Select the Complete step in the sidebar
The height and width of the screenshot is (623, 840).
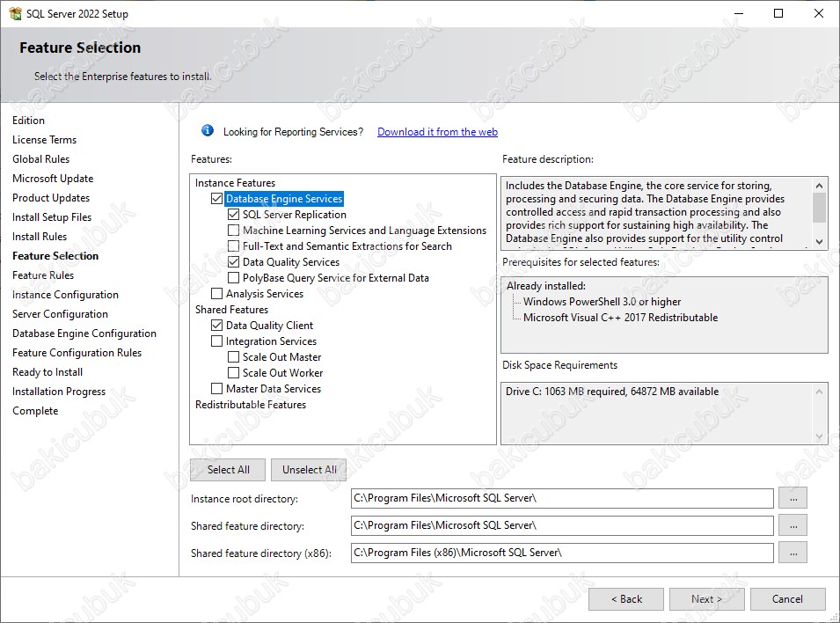click(35, 411)
